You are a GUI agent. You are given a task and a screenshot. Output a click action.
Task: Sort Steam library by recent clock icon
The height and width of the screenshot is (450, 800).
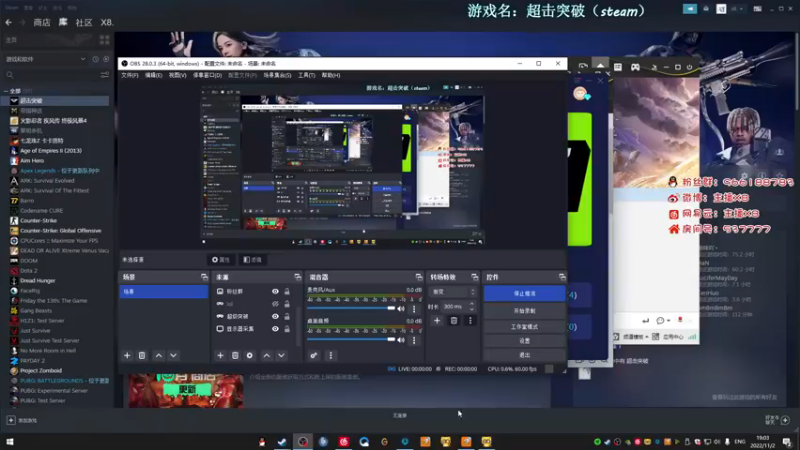[x=95, y=59]
